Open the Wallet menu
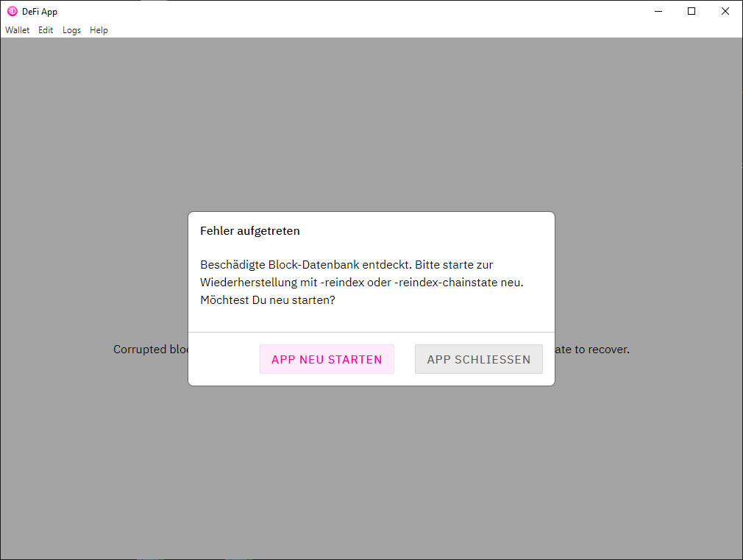 pos(18,30)
